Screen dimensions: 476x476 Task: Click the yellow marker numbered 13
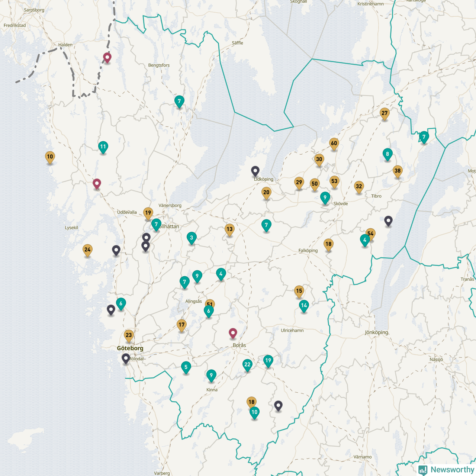(229, 229)
